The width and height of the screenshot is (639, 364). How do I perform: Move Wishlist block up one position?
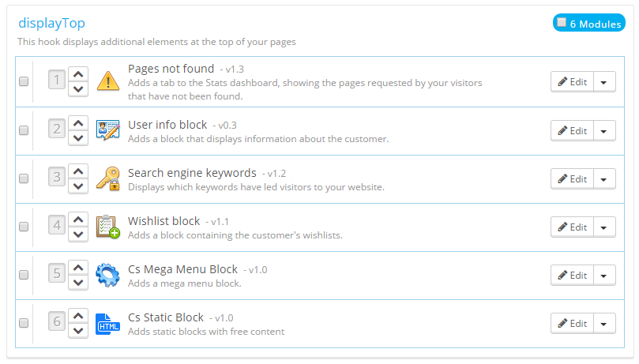78,219
